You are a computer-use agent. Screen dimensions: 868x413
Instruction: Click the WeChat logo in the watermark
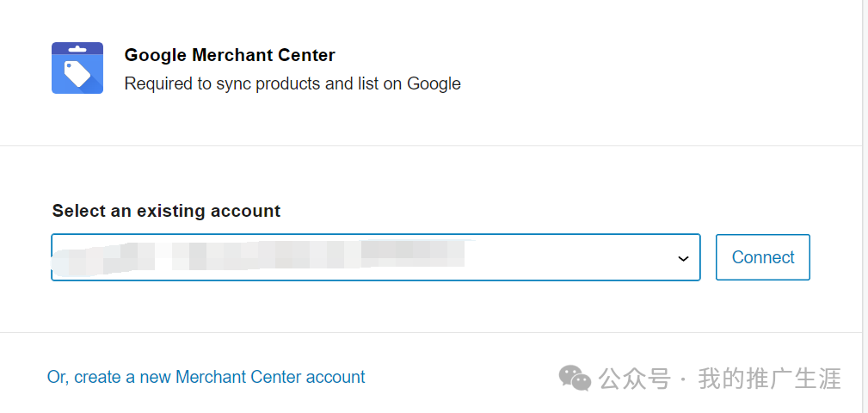(575, 378)
